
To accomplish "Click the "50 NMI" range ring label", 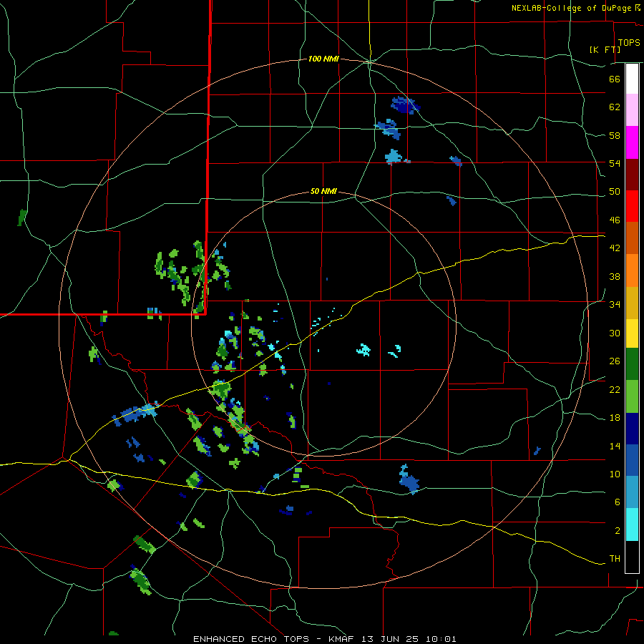I will 323,191.
